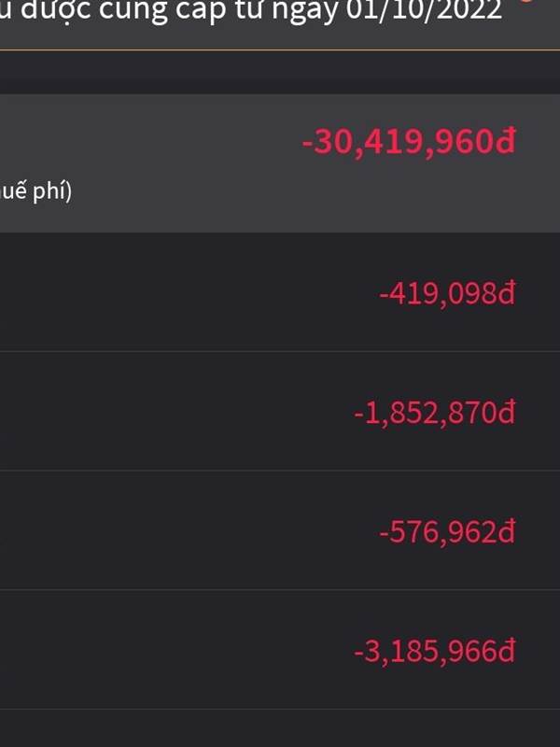
Task: Click the word "ngày" in the banner
Action: [305, 11]
